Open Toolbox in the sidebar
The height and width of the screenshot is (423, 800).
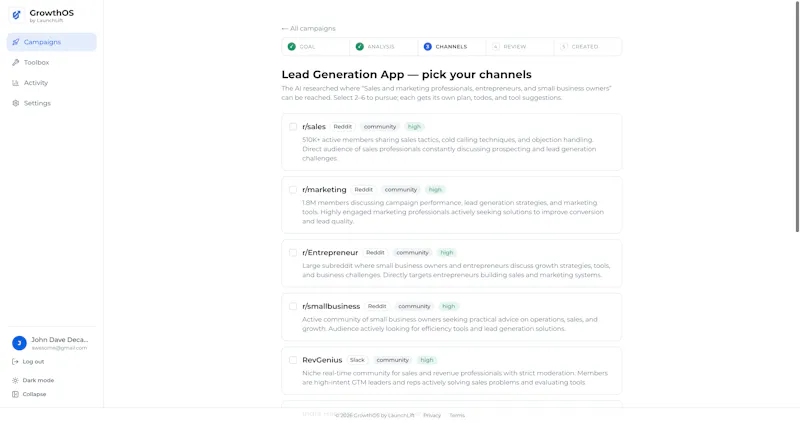coord(52,62)
